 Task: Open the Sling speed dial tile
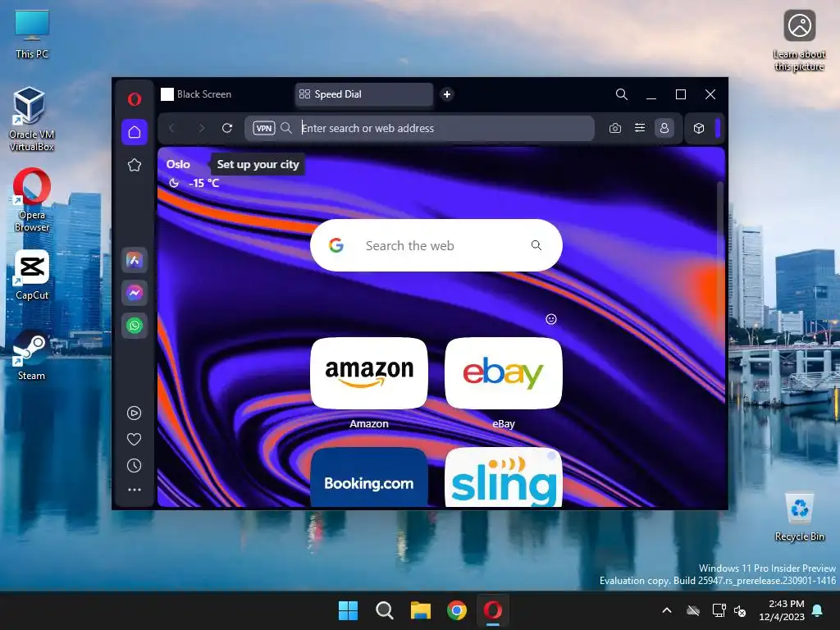(504, 478)
